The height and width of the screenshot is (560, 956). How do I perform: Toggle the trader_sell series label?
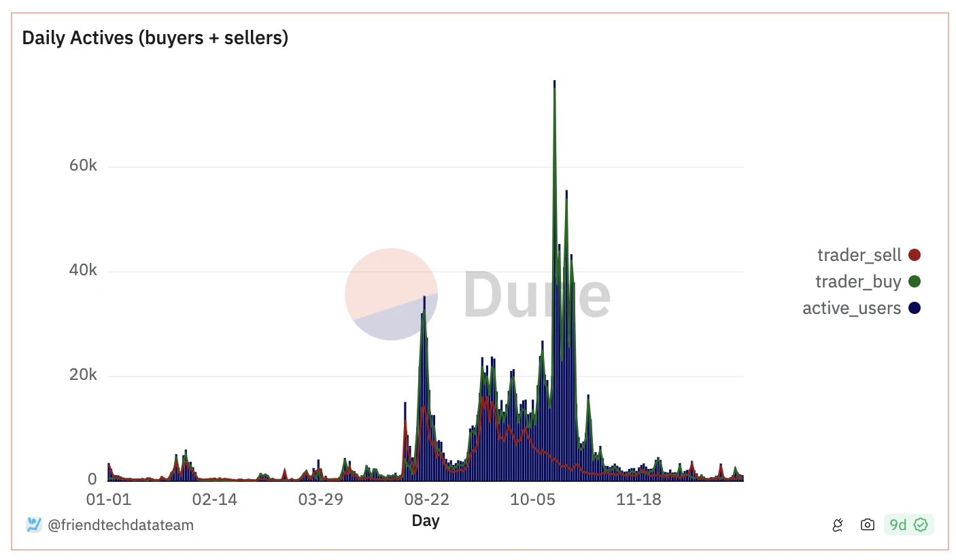[859, 256]
